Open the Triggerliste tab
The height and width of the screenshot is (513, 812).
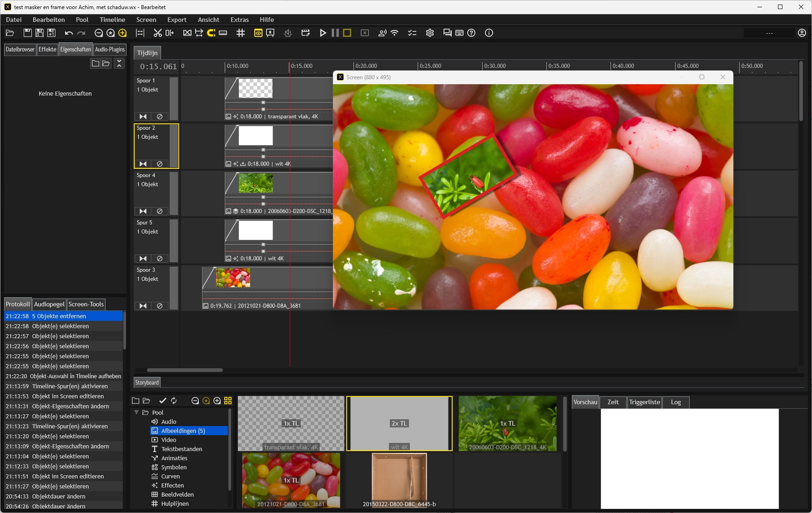(x=644, y=402)
